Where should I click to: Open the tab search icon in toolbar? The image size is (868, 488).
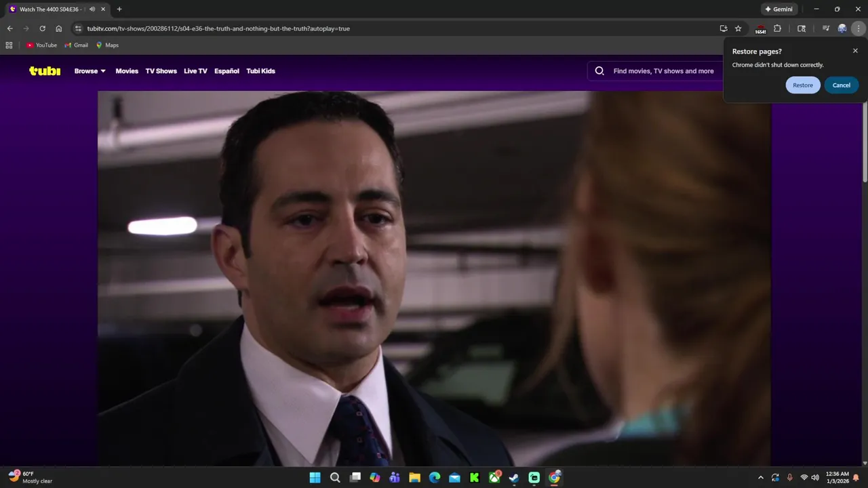[x=802, y=28]
